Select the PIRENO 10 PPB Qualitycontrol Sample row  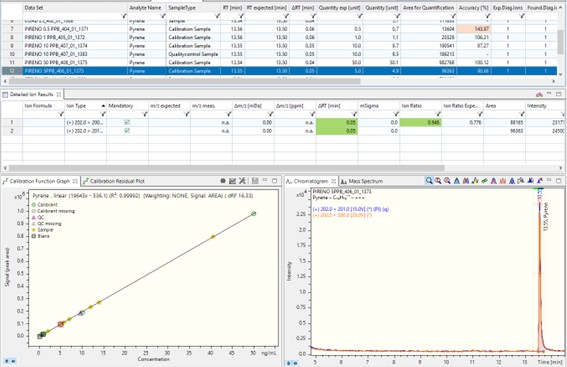pos(279,54)
